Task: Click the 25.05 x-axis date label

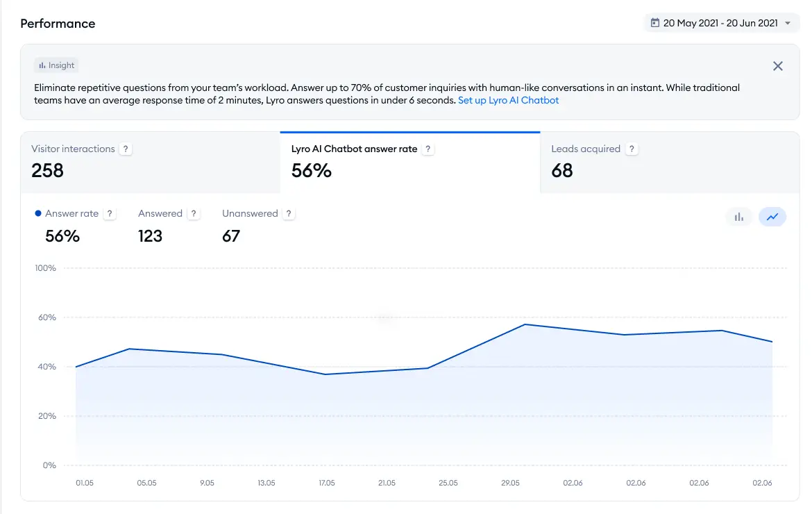Action: coord(448,483)
